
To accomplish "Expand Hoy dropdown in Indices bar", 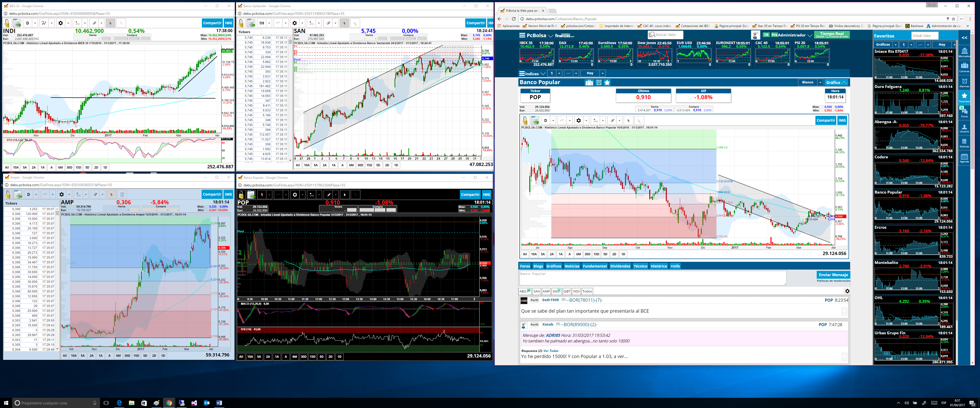I will point(603,73).
